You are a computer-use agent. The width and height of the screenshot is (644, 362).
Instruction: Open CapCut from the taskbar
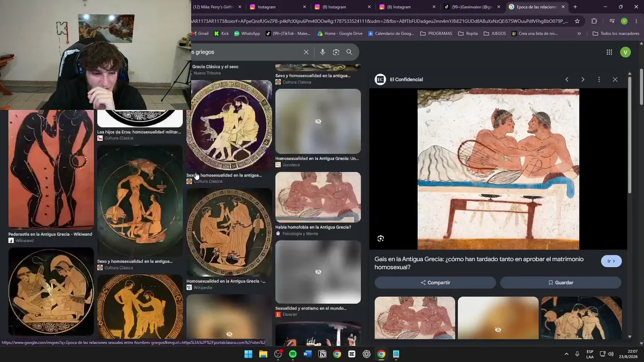[x=352, y=354]
